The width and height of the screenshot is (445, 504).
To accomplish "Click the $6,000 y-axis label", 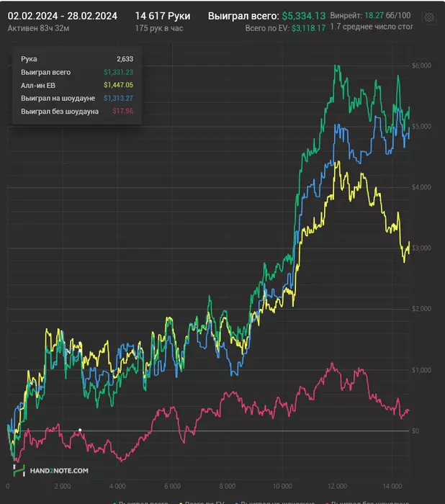I will coord(421,66).
